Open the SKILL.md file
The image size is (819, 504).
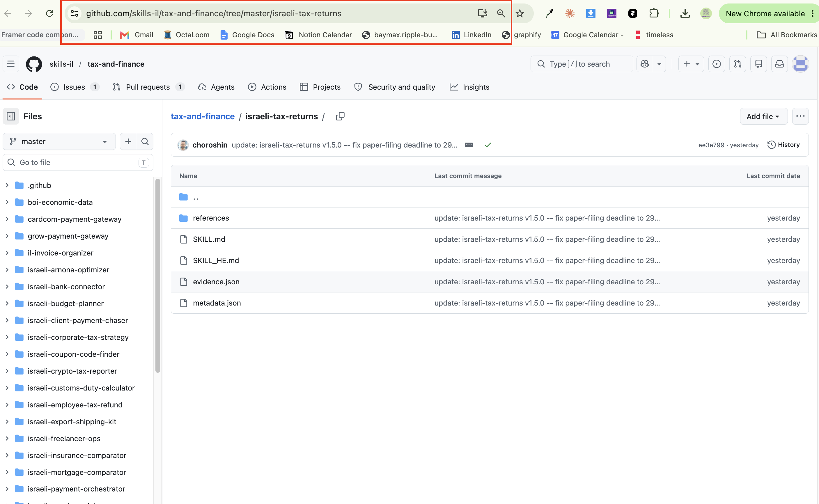click(209, 239)
